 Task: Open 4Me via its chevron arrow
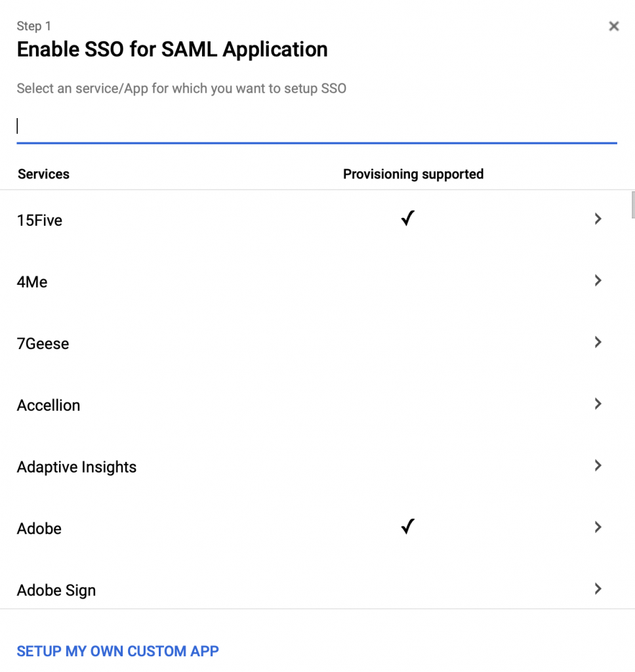(x=598, y=280)
